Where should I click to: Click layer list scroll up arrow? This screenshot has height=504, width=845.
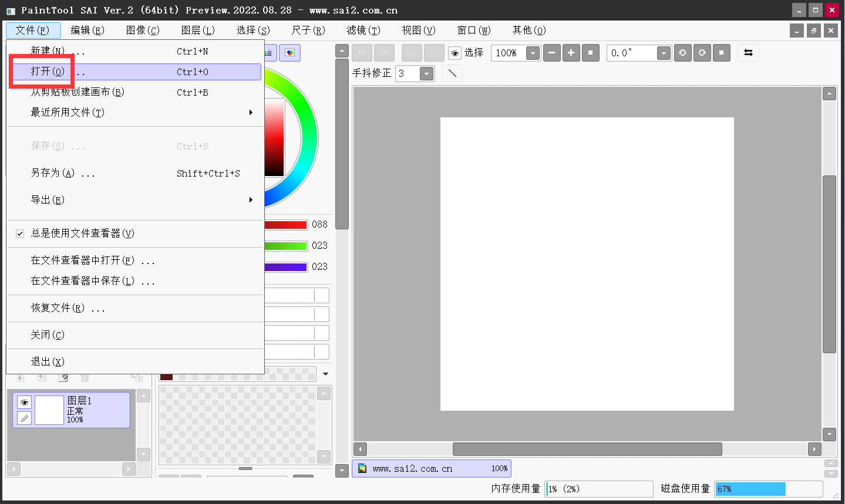tap(143, 395)
